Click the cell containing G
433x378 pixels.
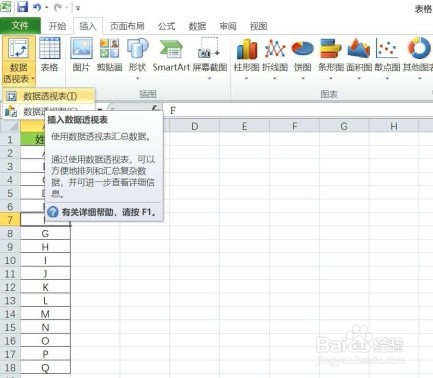45,233
